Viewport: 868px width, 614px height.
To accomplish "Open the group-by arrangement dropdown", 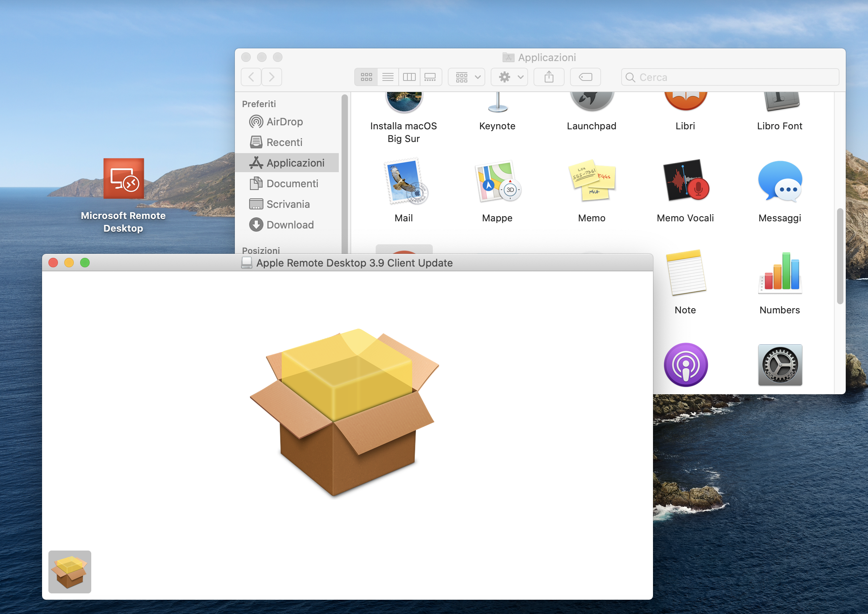I will tap(467, 77).
